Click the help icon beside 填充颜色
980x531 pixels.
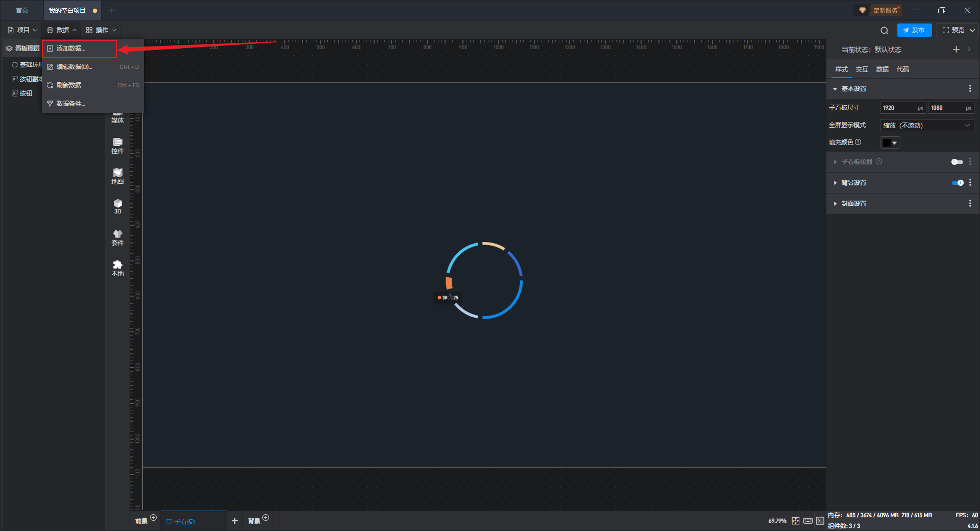click(858, 142)
